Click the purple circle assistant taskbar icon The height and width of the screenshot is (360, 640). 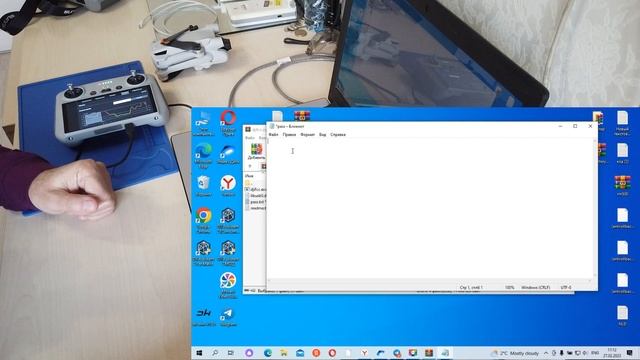tap(249, 353)
